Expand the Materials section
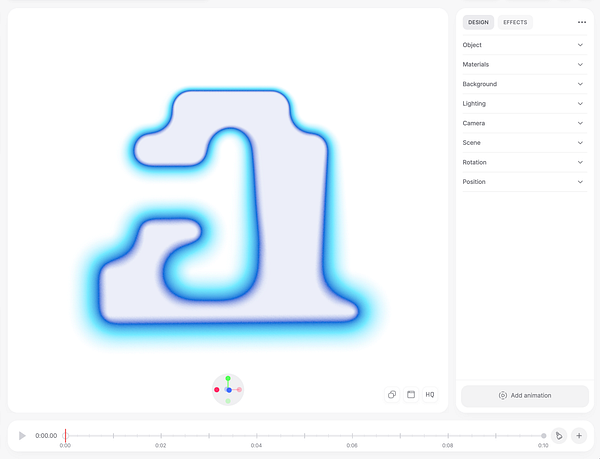The image size is (600, 459). pos(524,64)
